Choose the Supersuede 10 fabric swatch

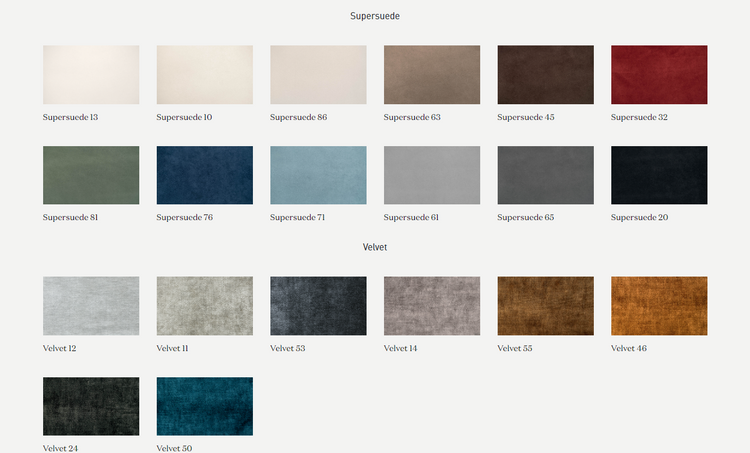click(204, 74)
